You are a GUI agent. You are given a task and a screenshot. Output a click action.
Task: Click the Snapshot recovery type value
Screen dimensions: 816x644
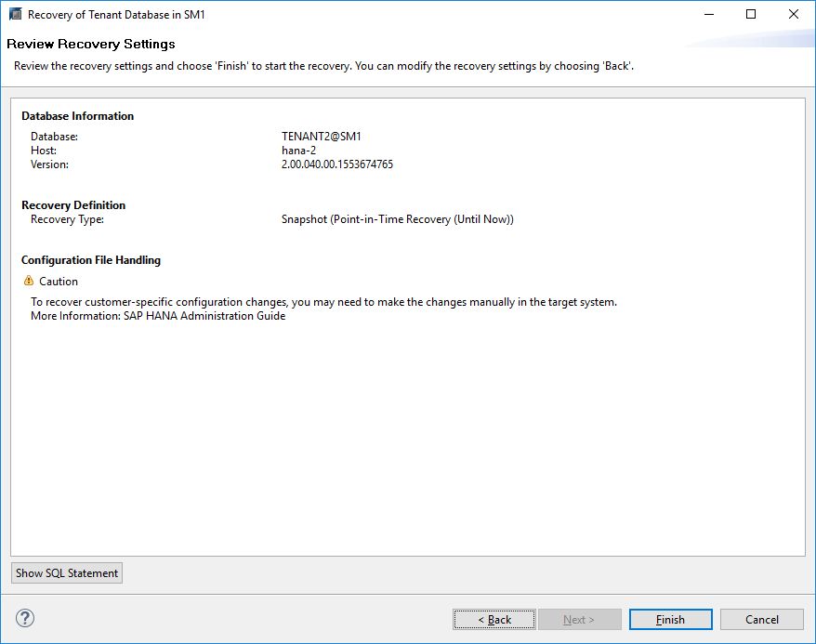pyautogui.click(x=398, y=219)
